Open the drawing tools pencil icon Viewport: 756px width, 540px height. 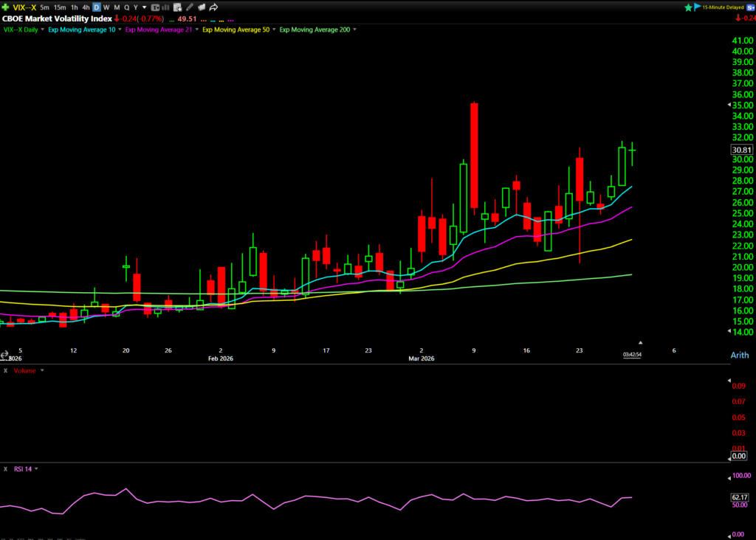click(190, 7)
